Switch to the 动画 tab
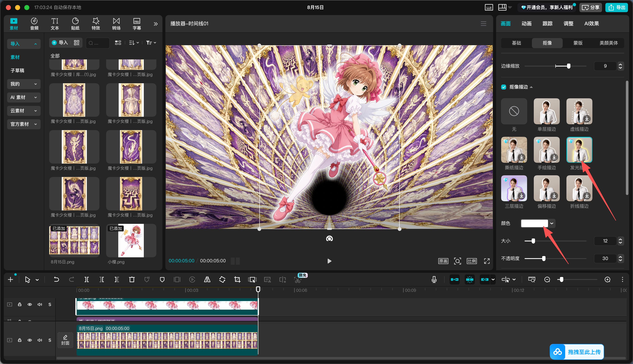Screen dimensions: 633x364 526,23
